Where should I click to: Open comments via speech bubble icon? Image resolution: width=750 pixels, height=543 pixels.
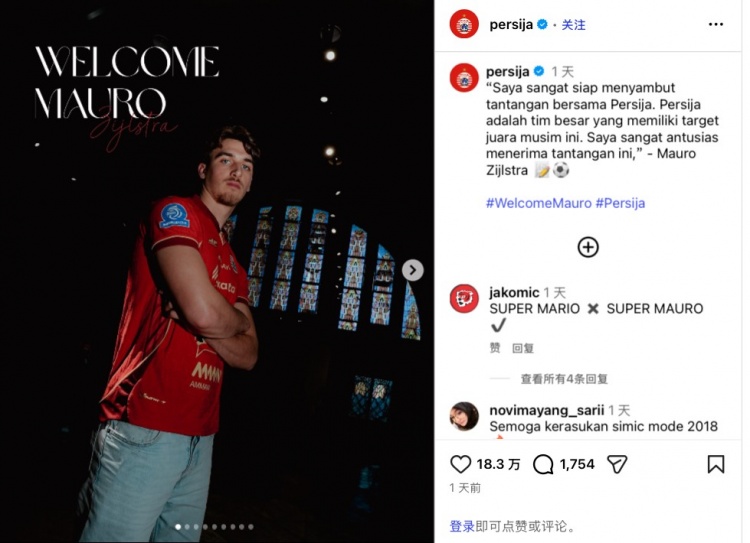(x=543, y=464)
